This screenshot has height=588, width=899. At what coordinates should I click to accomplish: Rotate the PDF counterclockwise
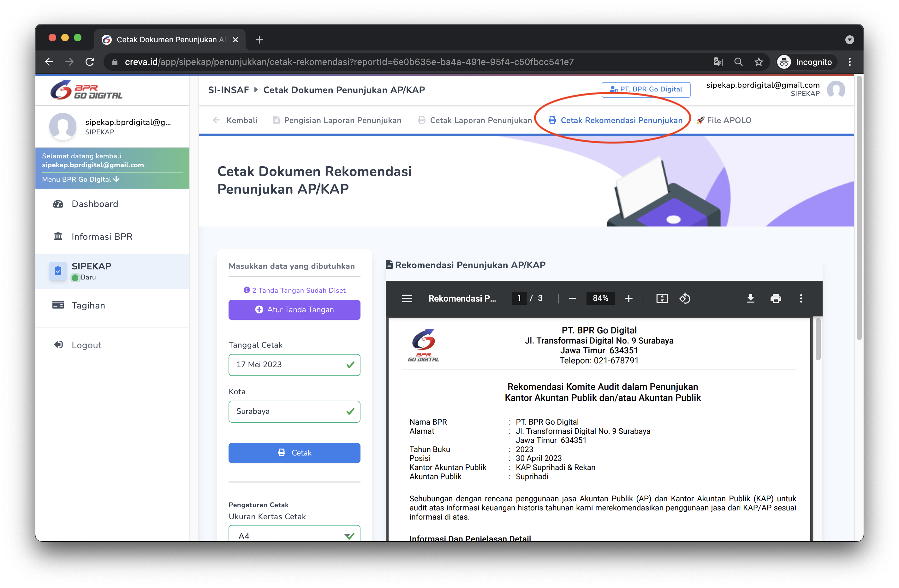pyautogui.click(x=685, y=298)
